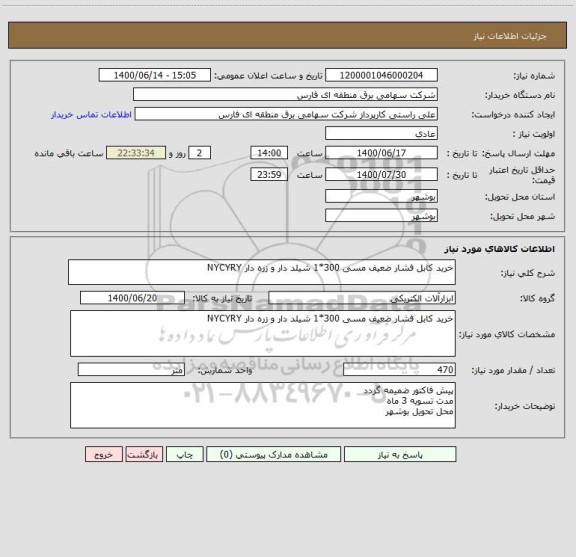Click the خروج exit button
Screen dimensions: 576x557
pyautogui.click(x=104, y=454)
